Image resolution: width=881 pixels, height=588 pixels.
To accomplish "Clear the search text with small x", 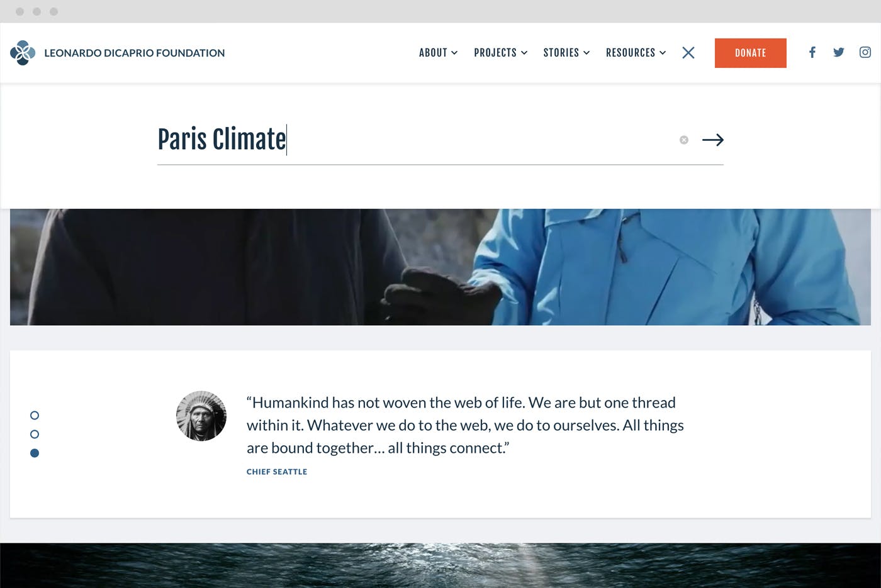I will point(684,140).
